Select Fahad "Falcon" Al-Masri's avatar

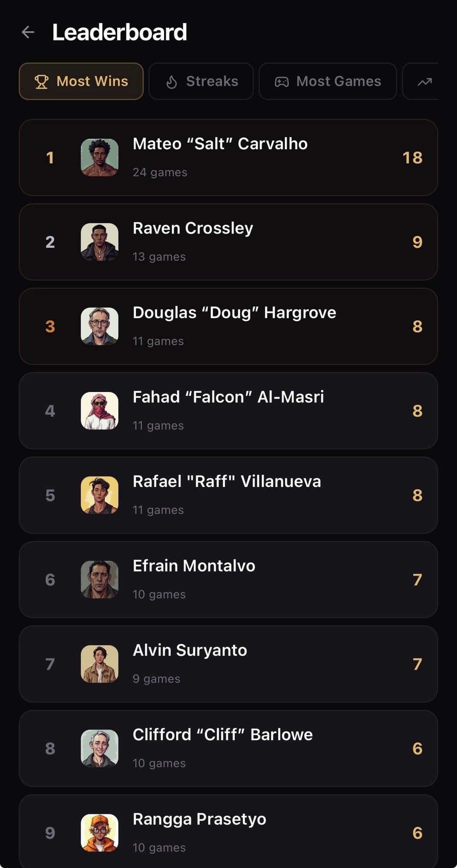tap(99, 411)
